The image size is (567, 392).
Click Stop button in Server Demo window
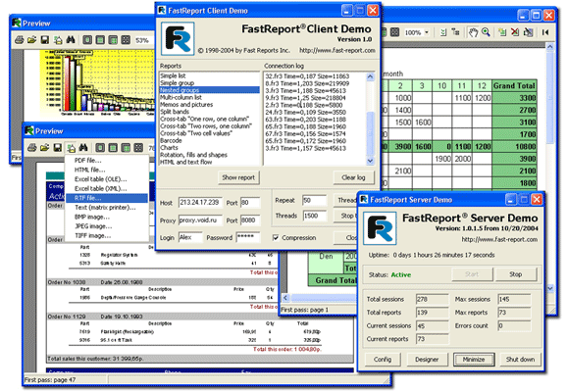click(x=516, y=274)
